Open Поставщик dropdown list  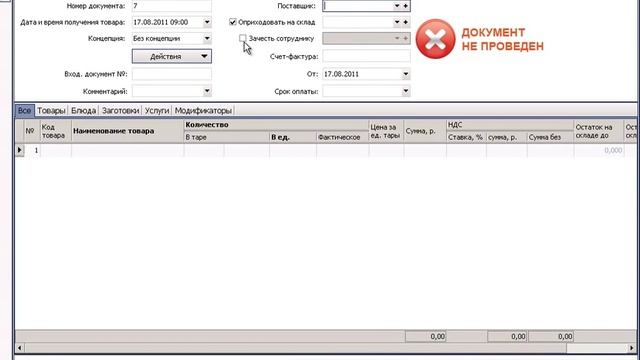point(397,6)
